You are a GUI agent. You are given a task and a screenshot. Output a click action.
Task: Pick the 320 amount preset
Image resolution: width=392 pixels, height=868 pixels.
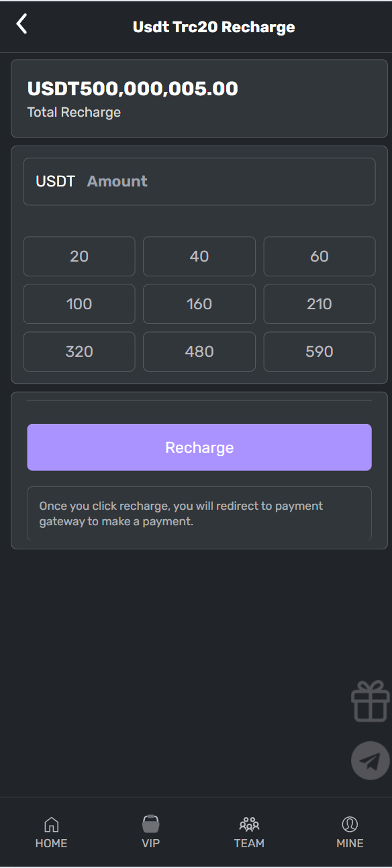pyautogui.click(x=79, y=351)
